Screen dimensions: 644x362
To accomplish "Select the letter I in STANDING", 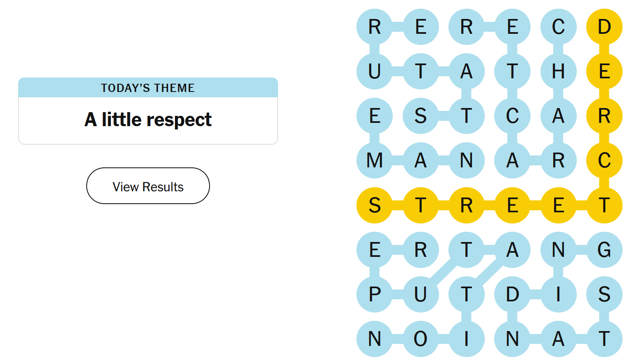I will pos(558,294).
